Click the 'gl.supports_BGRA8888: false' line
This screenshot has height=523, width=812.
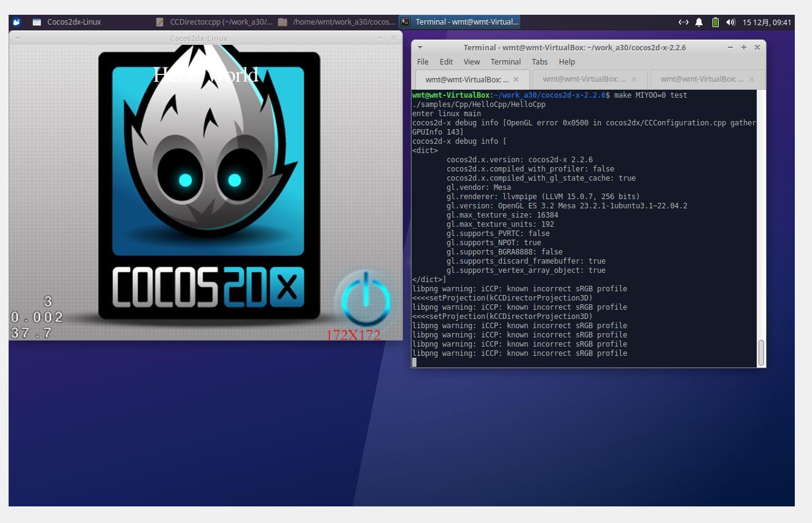point(504,252)
